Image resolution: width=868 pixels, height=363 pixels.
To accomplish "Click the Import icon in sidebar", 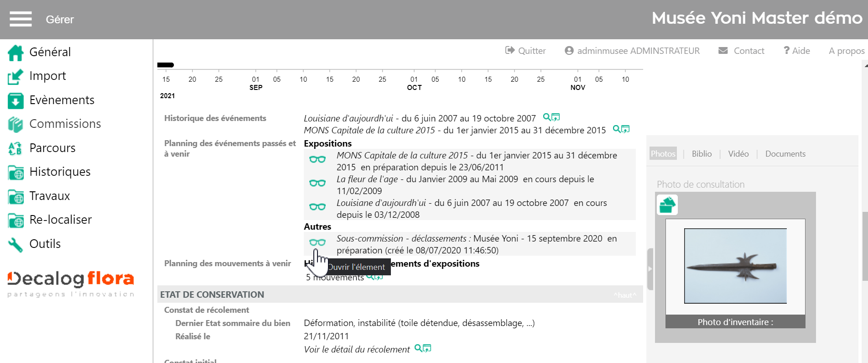I will click(x=16, y=76).
